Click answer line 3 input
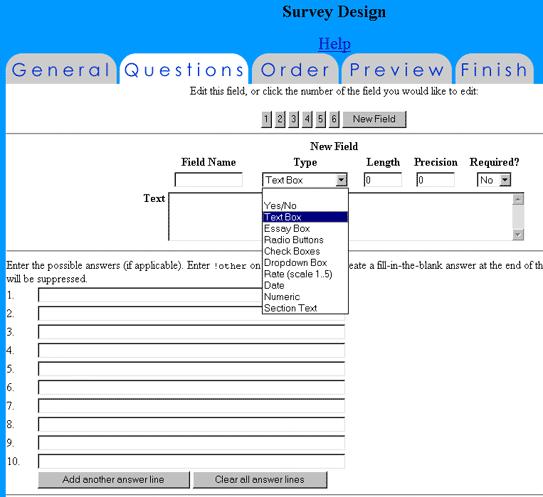The width and height of the screenshot is (543, 497). pyautogui.click(x=192, y=332)
